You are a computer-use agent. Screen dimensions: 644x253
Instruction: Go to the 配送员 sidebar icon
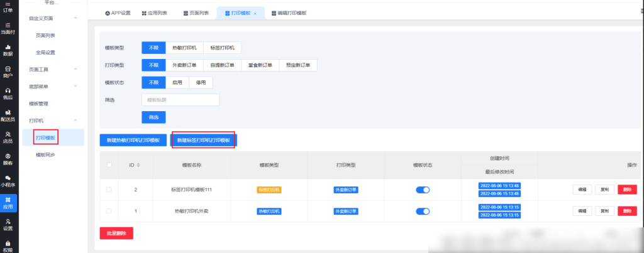(x=8, y=115)
